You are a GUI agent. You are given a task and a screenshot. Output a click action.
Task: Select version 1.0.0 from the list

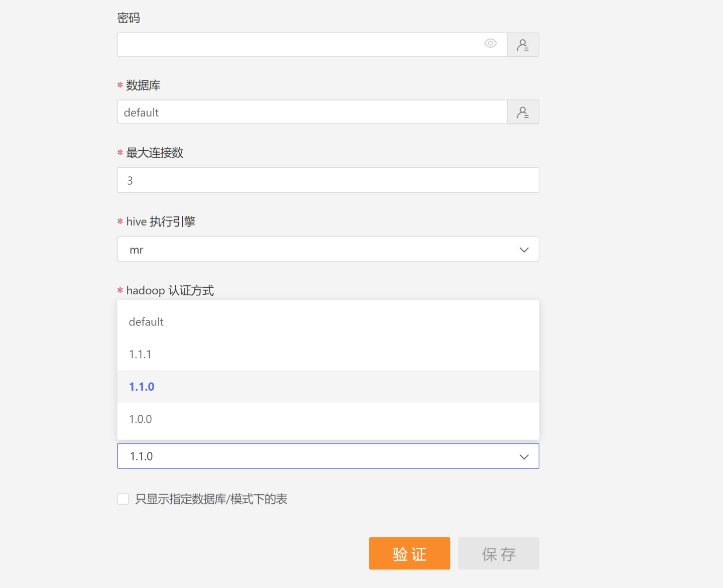(141, 419)
